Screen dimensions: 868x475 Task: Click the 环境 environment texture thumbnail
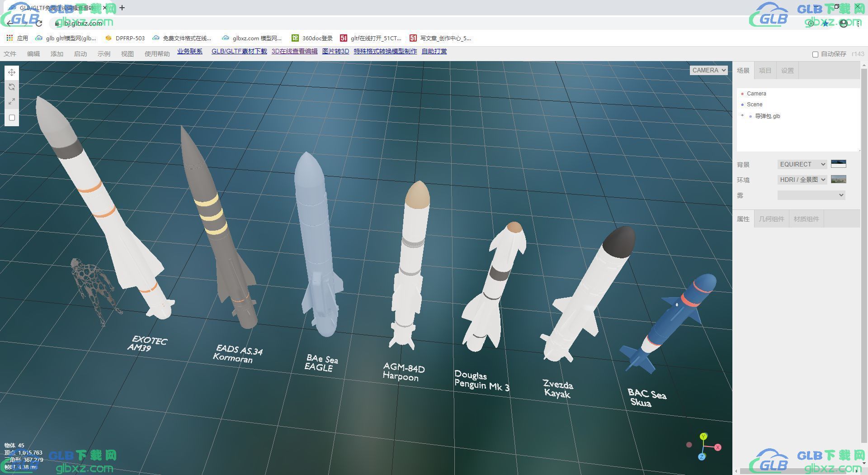839,179
